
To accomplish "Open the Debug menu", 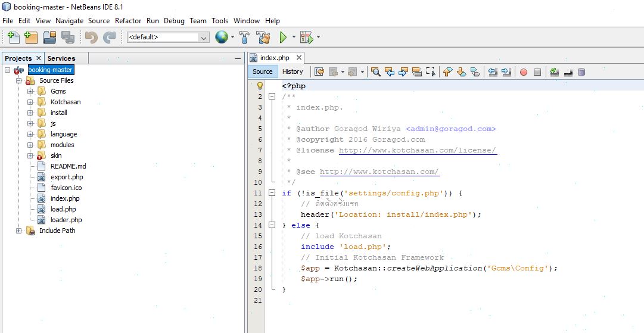I will click(x=174, y=20).
